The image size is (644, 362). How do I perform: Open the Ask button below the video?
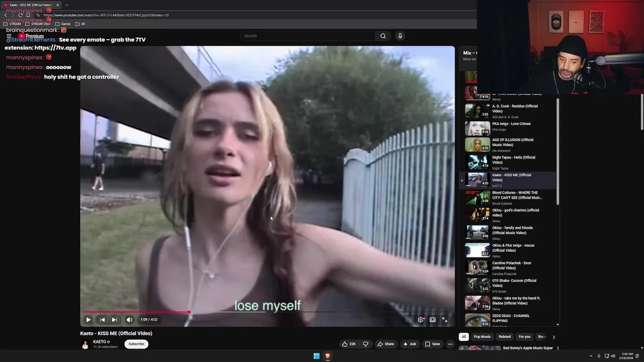pos(410,344)
